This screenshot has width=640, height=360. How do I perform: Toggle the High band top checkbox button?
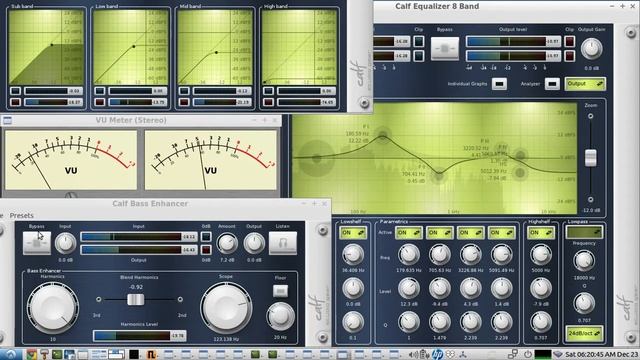(x=268, y=91)
